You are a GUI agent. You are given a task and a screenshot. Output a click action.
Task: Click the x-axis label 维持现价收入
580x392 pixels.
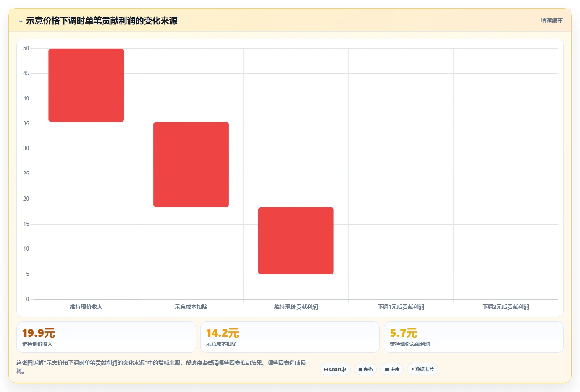[86, 307]
